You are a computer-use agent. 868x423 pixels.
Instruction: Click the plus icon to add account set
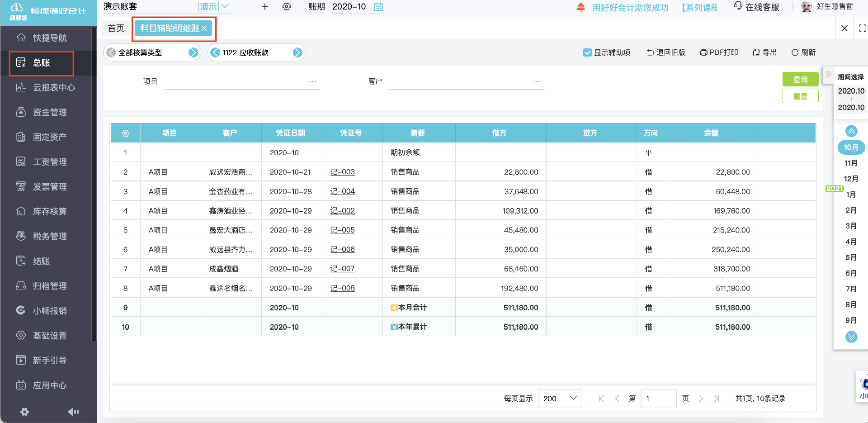click(265, 7)
